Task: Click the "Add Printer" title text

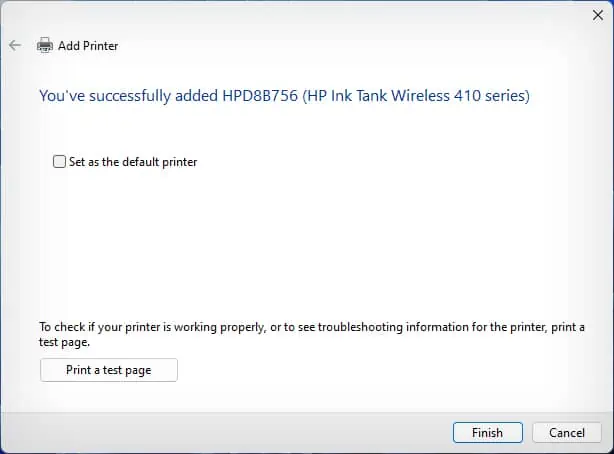Action: (x=88, y=45)
